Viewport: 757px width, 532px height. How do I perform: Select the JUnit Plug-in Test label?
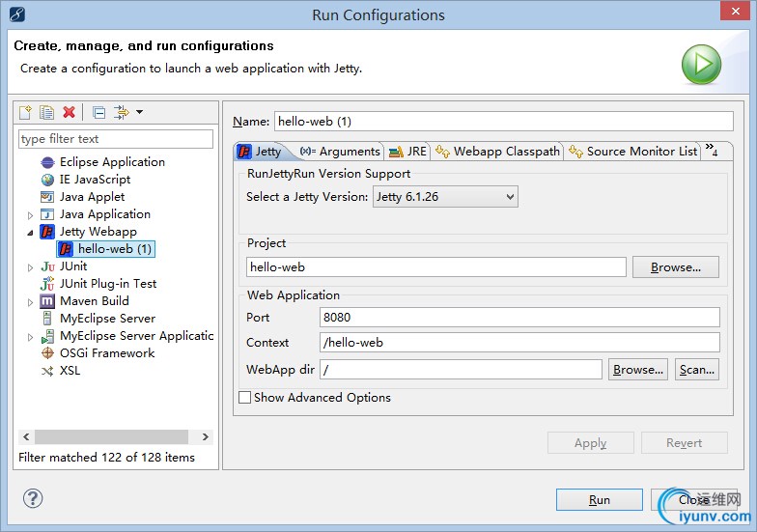point(108,284)
